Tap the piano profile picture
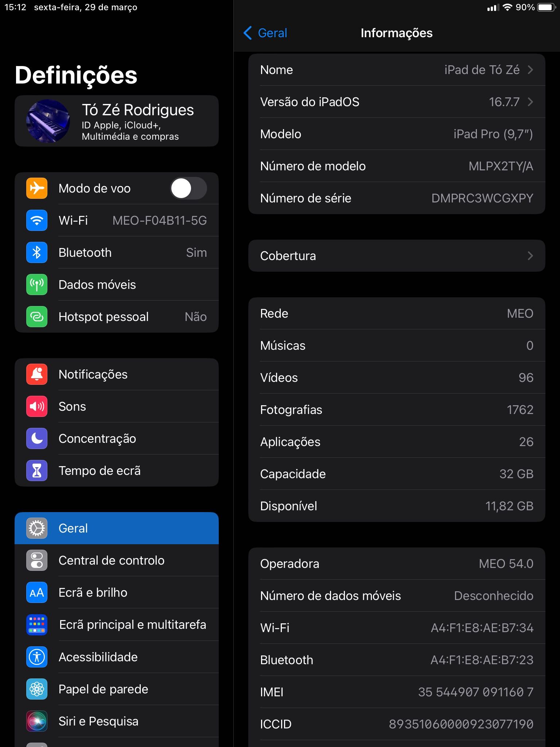Screen dimensions: 560x747 [x=48, y=121]
